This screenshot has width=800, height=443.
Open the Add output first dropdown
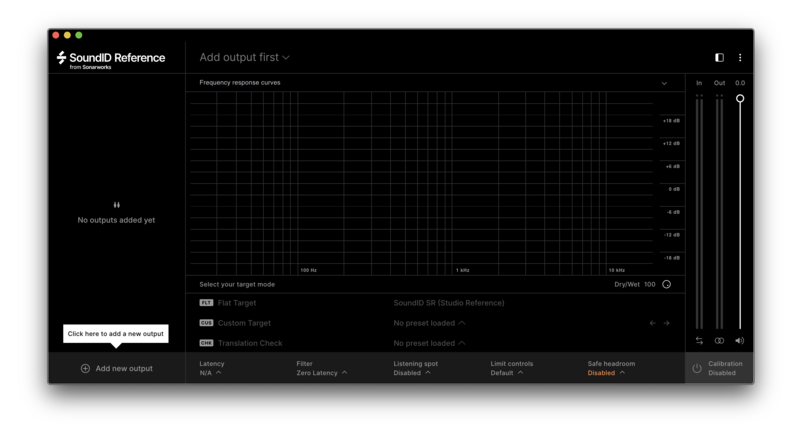(244, 58)
